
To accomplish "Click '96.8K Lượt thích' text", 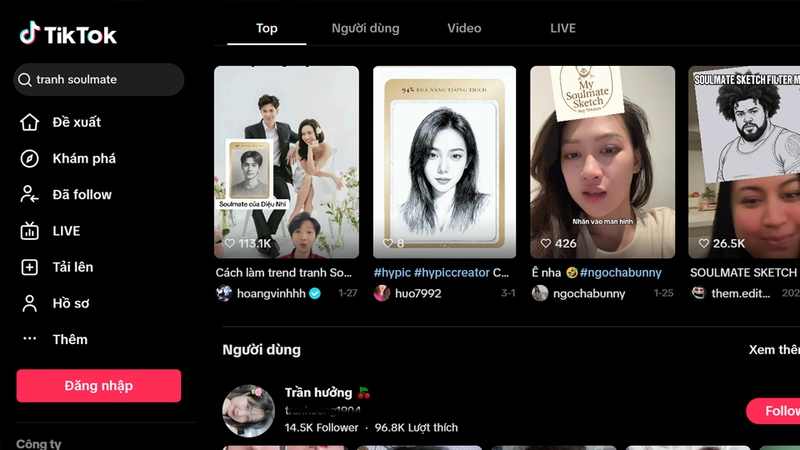I will 416,428.
